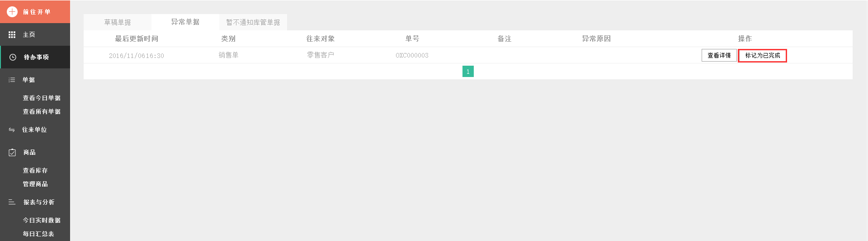
Task: Click the exchange arrows icon for 往来单位
Action: [x=12, y=130]
